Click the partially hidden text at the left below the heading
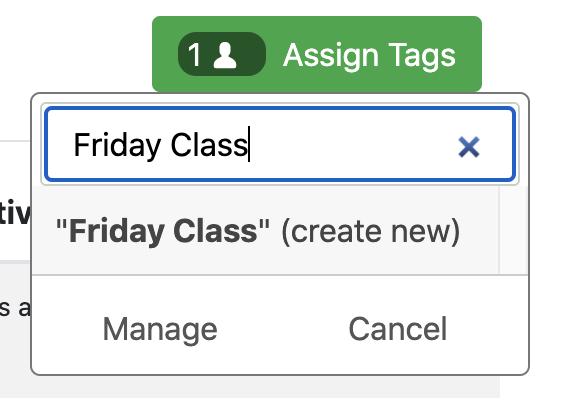 tap(15, 307)
